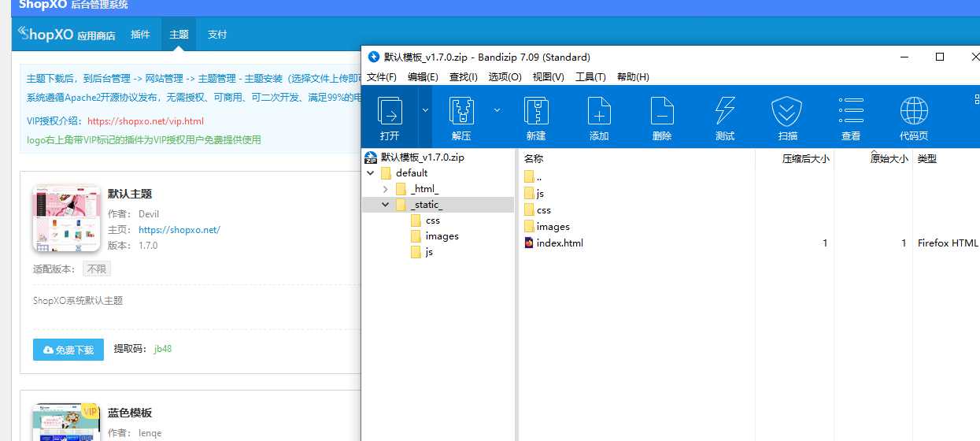Collapse the default folder in tree

(x=370, y=173)
